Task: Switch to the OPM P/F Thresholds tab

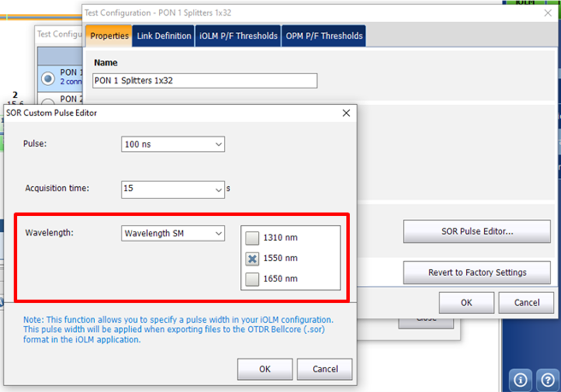Action: 324,35
